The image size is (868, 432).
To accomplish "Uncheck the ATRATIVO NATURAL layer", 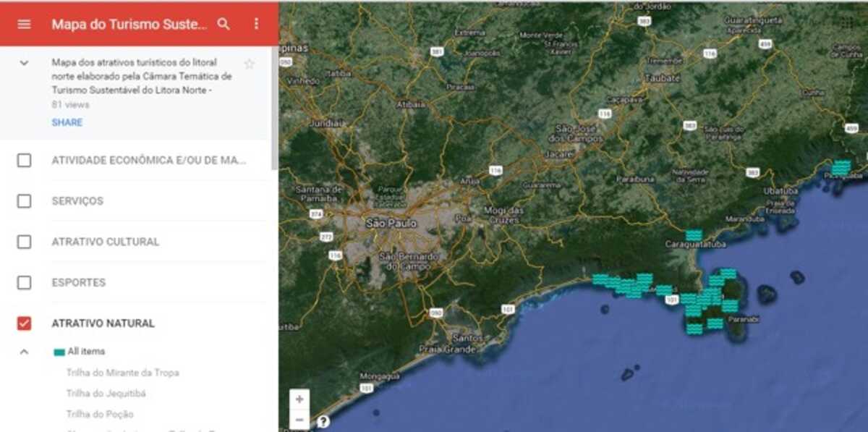I will click(24, 323).
